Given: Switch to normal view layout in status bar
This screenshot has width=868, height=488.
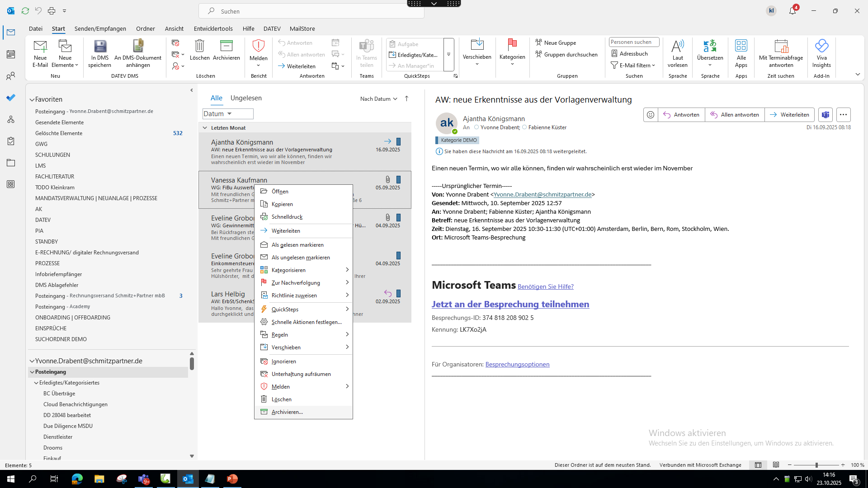Looking at the screenshot, I should 758,465.
